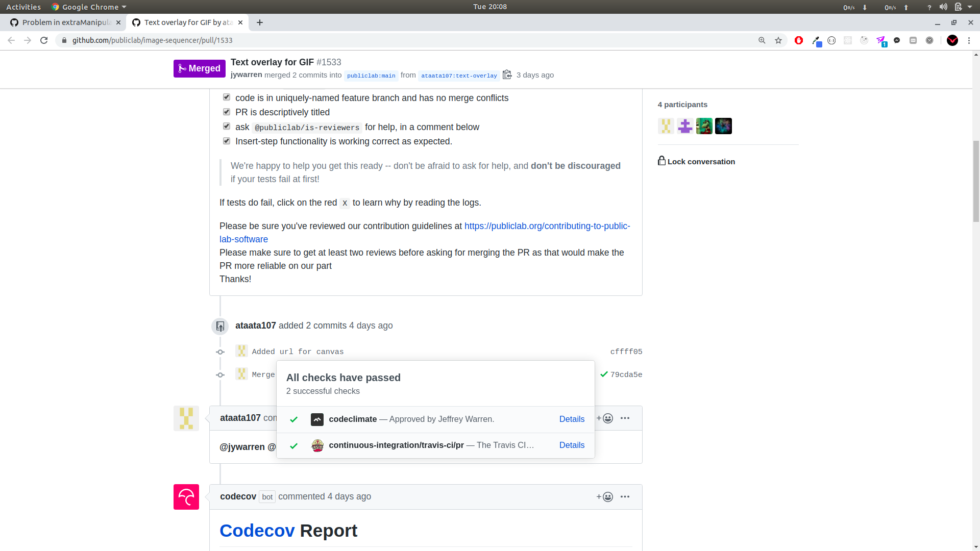The image size is (980, 551).
Task: Click the address bar URL
Action: click(152, 40)
